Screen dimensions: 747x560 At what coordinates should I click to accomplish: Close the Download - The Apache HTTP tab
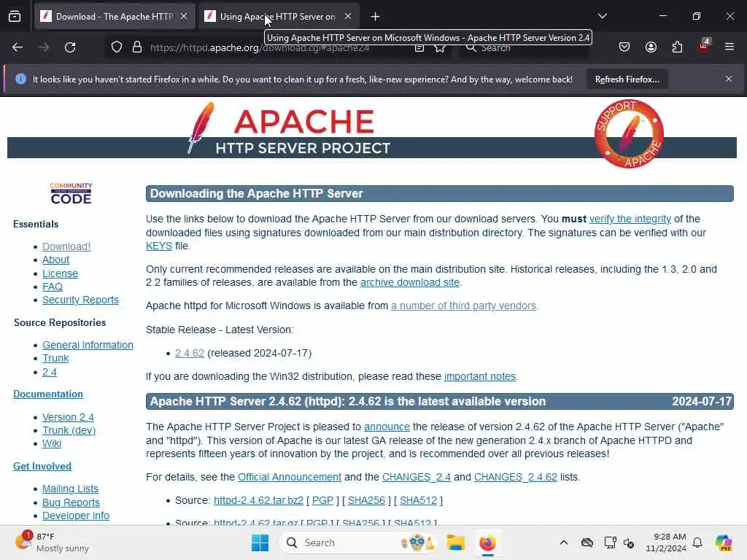pyautogui.click(x=184, y=17)
